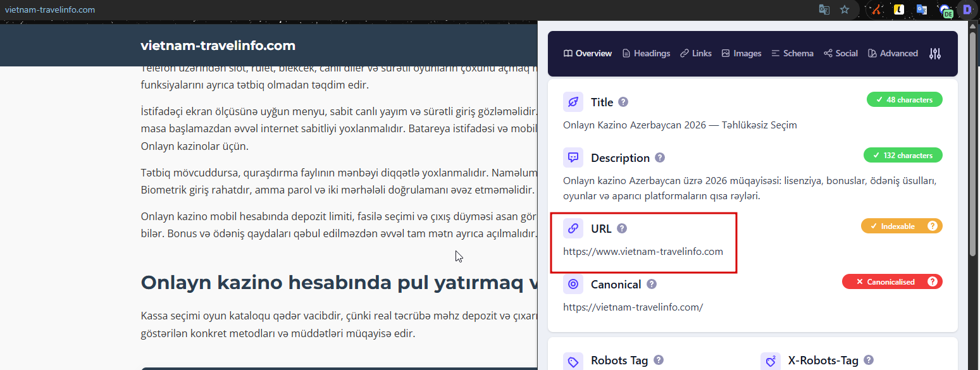Click the scrollbar up arrow
This screenshot has width=980, height=370.
972,26
